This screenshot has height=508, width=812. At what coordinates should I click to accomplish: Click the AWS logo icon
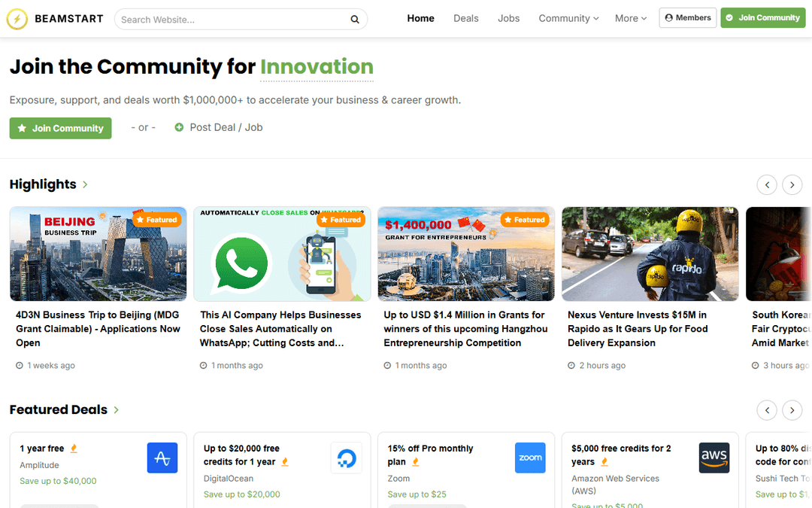[714, 458]
